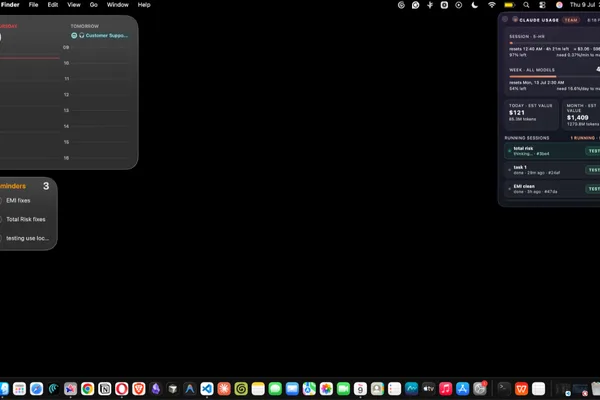Open Spotlight search in the menu bar
This screenshot has width=600, height=400.
point(526,5)
